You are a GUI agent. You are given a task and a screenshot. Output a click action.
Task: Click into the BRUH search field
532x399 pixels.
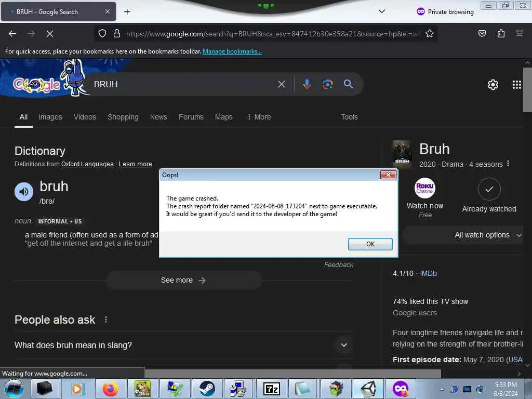183,84
